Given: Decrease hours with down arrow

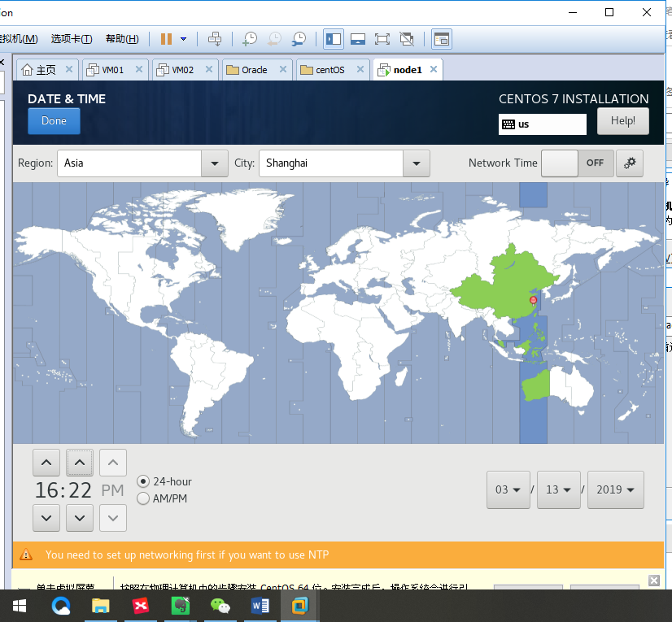Looking at the screenshot, I should (46, 518).
